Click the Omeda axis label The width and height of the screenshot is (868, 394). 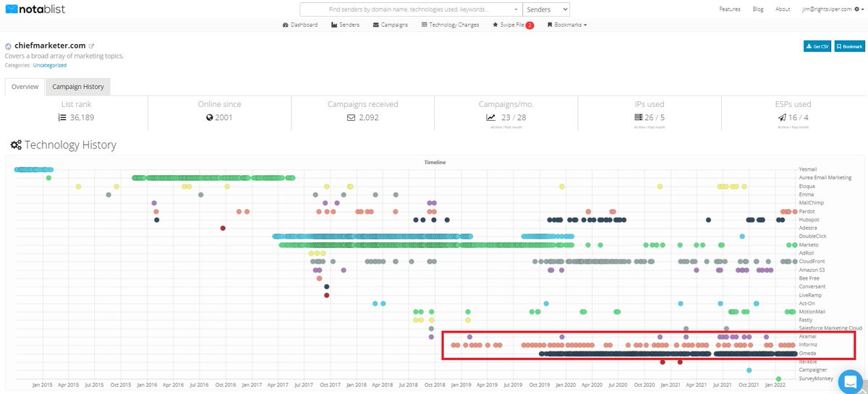[807, 354]
